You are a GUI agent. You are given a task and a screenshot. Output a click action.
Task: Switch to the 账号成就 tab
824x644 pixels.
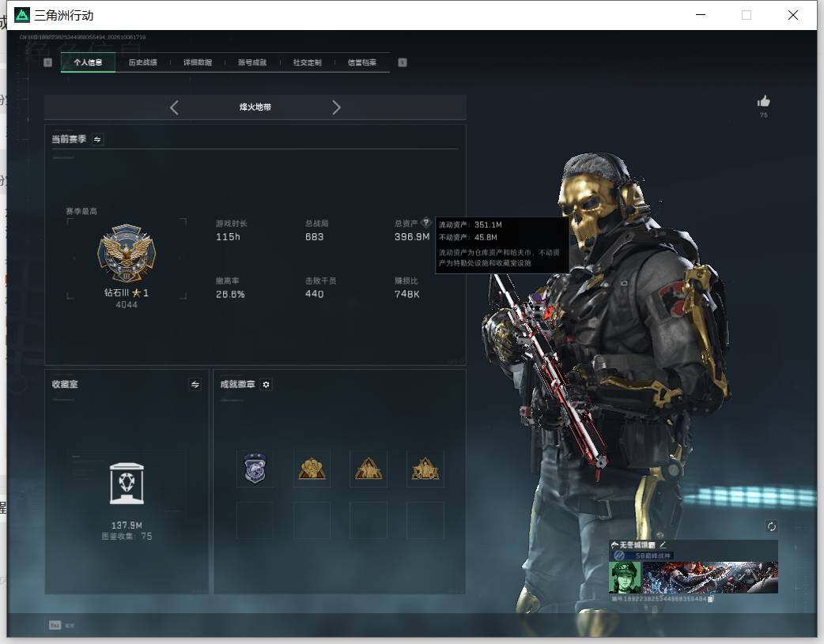pos(252,62)
